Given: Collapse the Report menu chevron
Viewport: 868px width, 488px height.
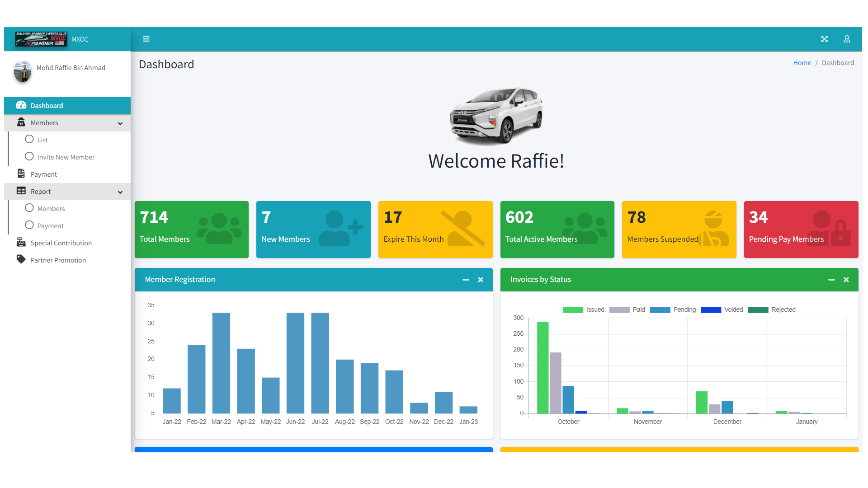Looking at the screenshot, I should [x=120, y=192].
